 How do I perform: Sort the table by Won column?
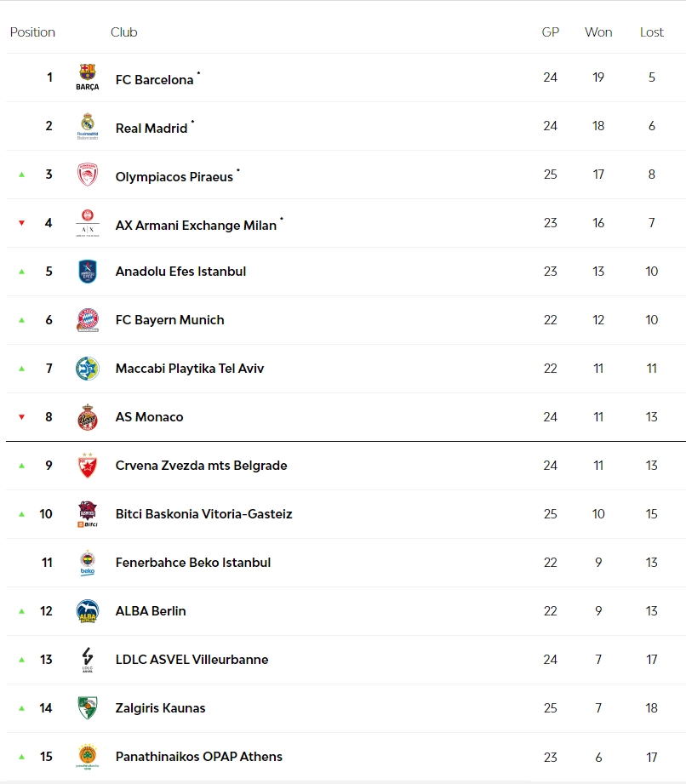[598, 32]
